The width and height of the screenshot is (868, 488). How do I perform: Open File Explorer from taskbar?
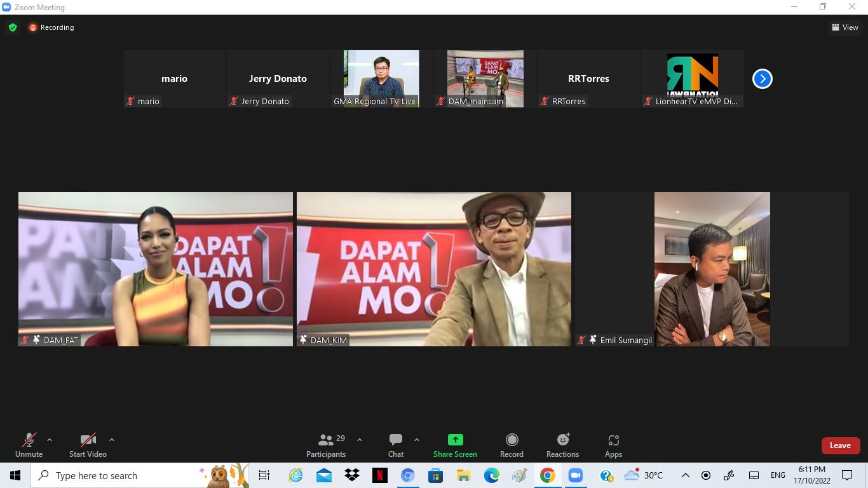pyautogui.click(x=463, y=475)
